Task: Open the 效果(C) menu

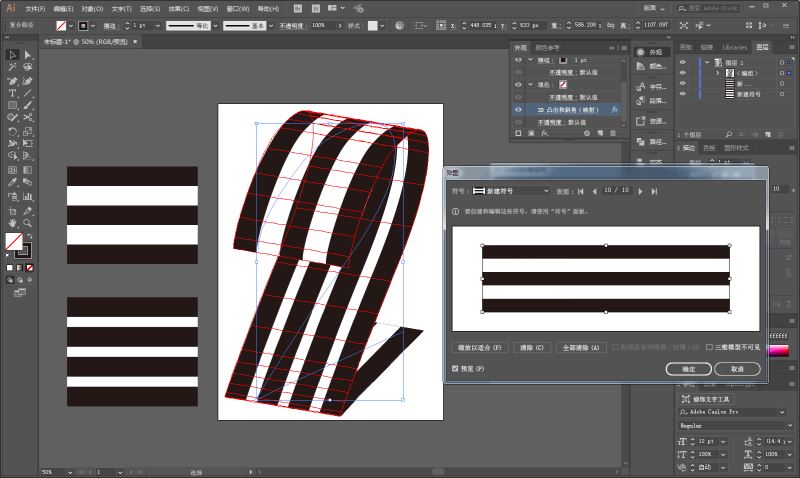Action: point(178,8)
